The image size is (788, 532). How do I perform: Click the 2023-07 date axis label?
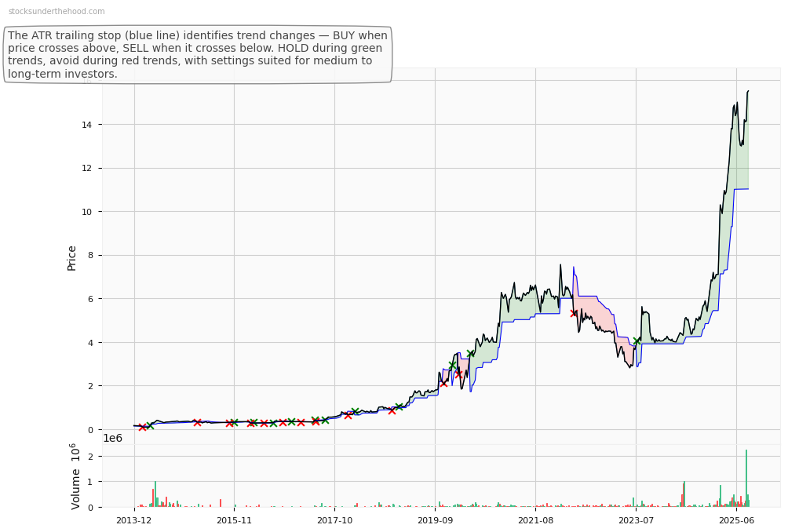coord(637,520)
